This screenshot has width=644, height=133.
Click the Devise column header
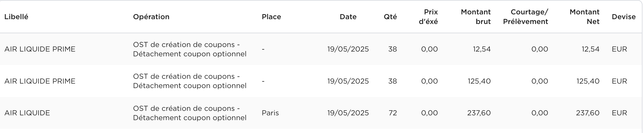pos(624,17)
